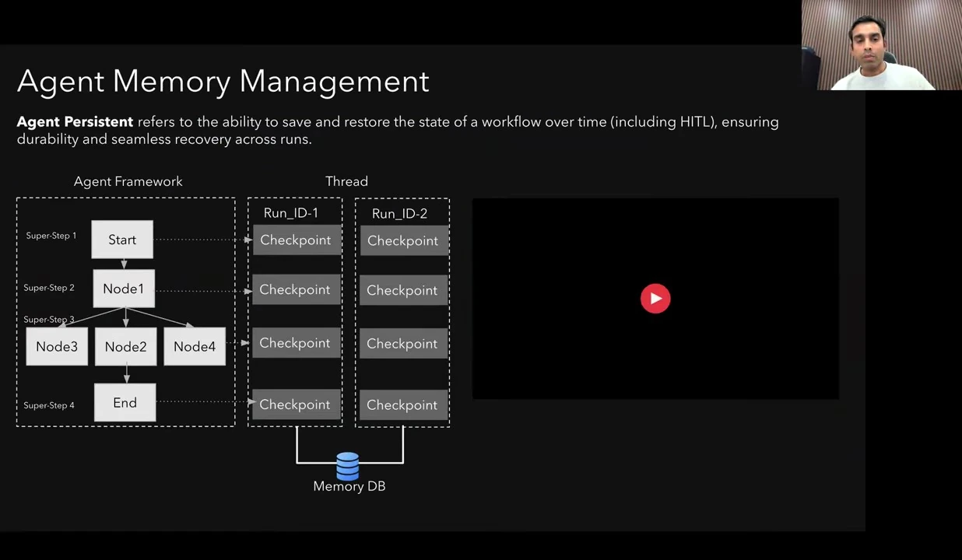Click the Thread heading
Viewport: 962px width, 560px height.
tap(346, 181)
